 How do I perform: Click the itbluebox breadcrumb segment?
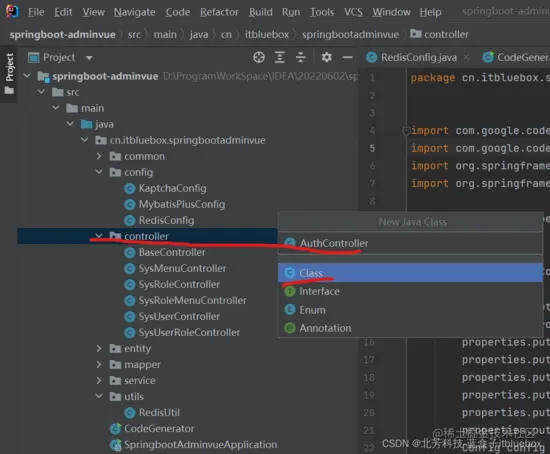[x=267, y=34]
